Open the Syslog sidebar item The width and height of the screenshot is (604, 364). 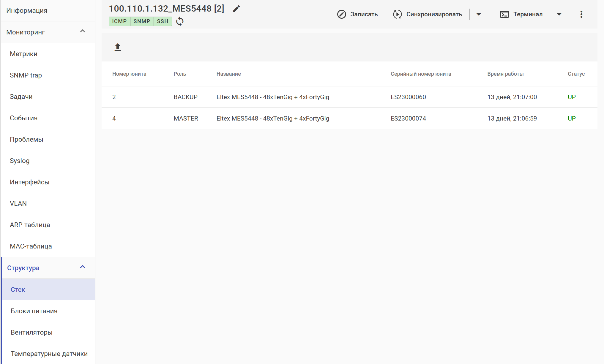click(x=20, y=161)
